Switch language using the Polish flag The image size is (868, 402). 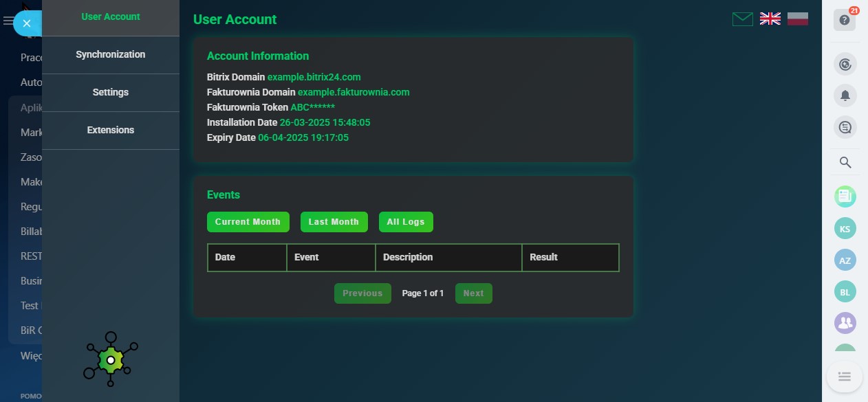[x=797, y=19]
